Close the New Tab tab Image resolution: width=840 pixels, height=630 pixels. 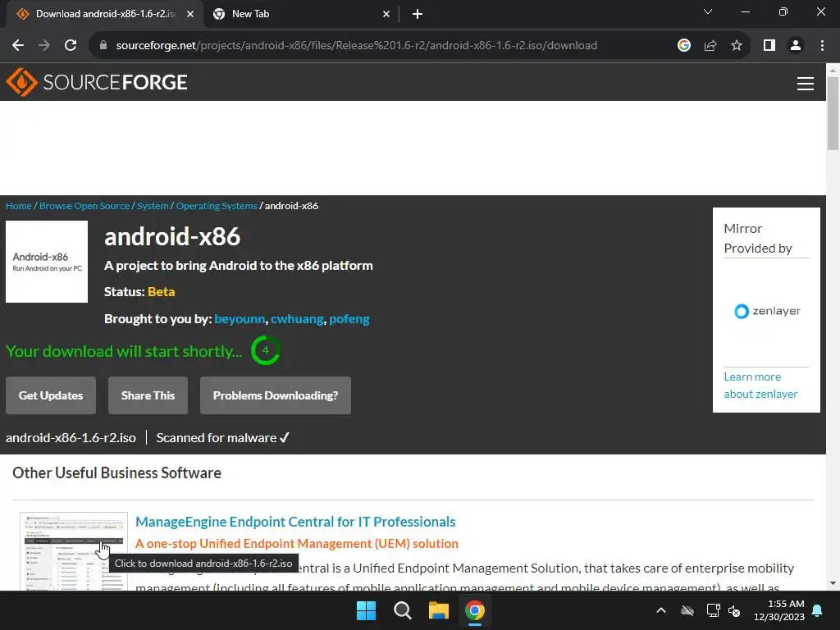(x=386, y=15)
